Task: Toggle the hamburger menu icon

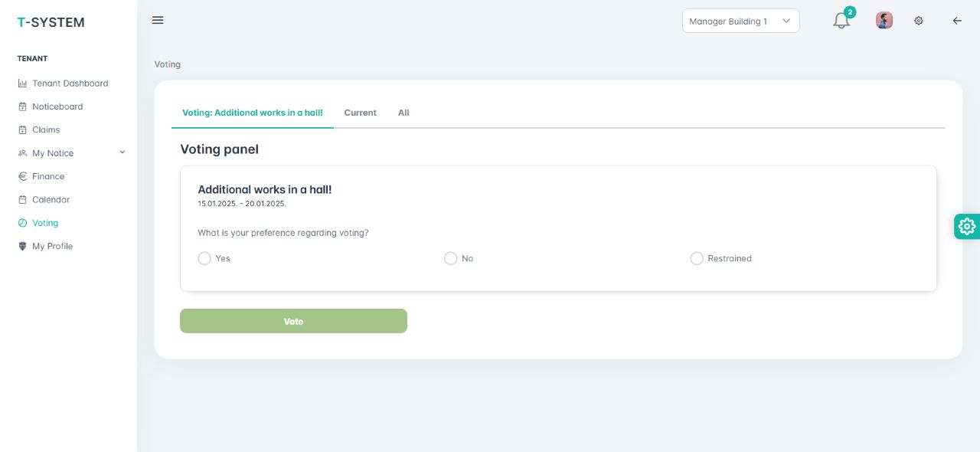Action: click(x=158, y=20)
